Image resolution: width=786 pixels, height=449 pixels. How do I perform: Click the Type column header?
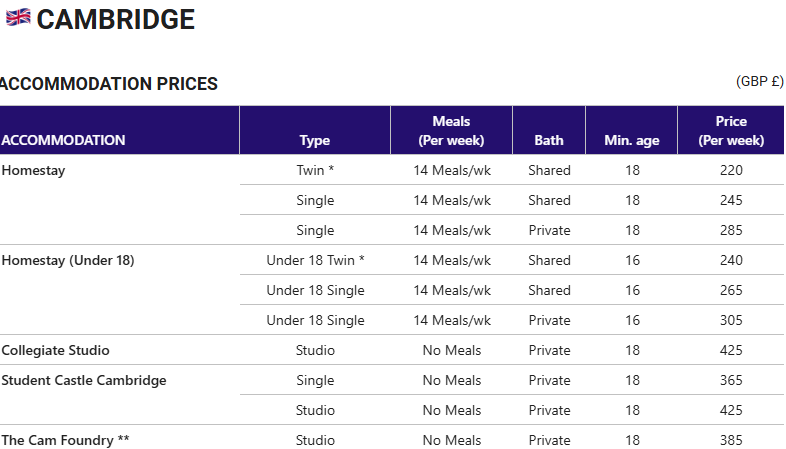pos(315,140)
